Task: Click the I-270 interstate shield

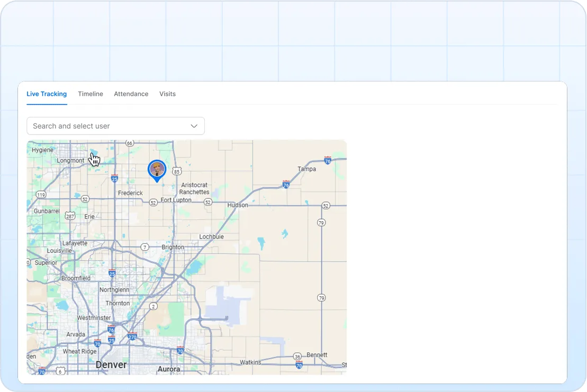Action: (132, 336)
